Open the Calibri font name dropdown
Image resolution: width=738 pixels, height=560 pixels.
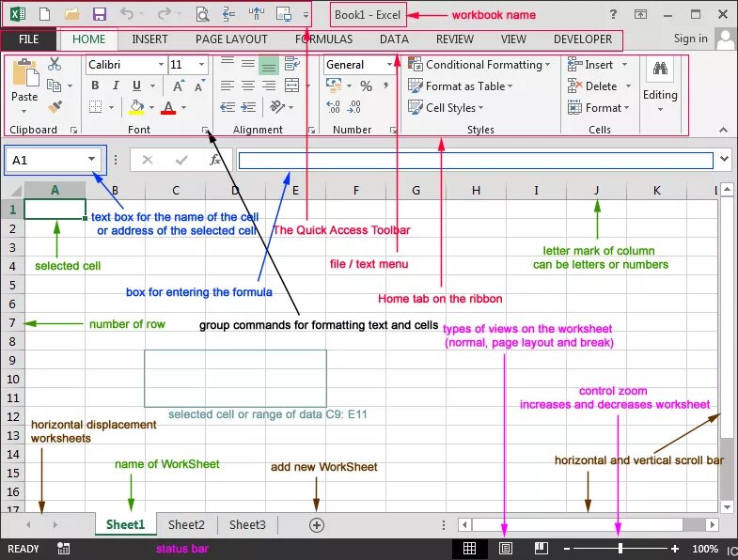[161, 65]
